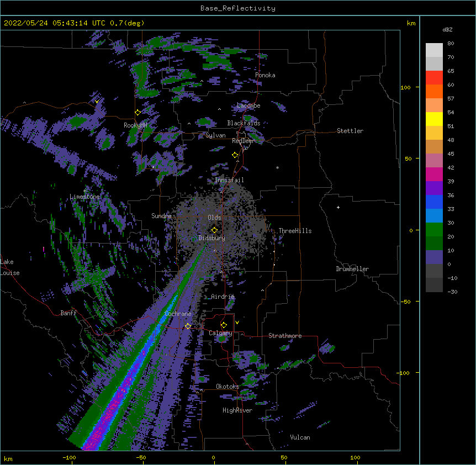Screen dimensions: 476x465
Task: Click the legend value 80
Action: 451,44
